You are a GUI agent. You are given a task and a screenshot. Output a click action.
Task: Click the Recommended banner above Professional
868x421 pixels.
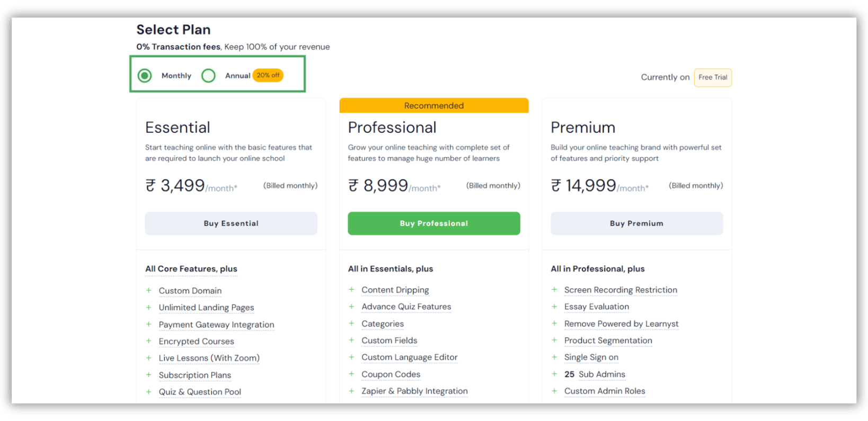click(x=433, y=105)
